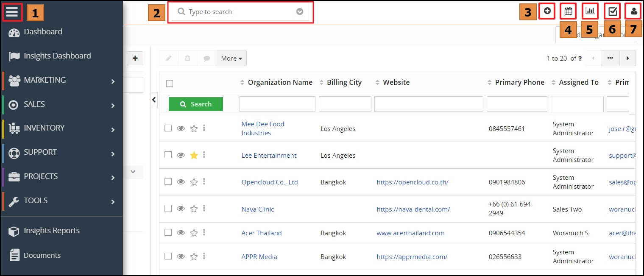Screen dimensions: 644x276
Task: Click eye preview icon for Mee Dee Food row
Action: (x=181, y=128)
